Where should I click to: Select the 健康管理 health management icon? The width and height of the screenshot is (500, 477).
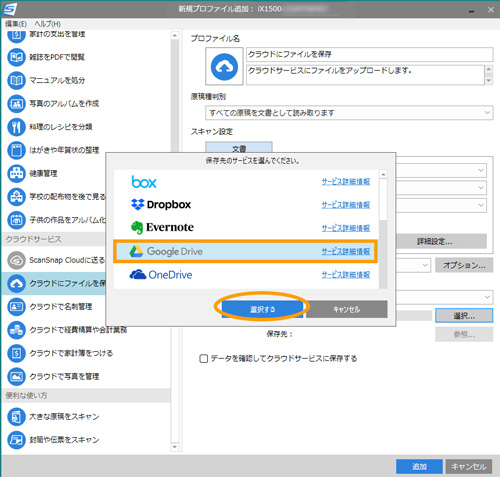16,174
